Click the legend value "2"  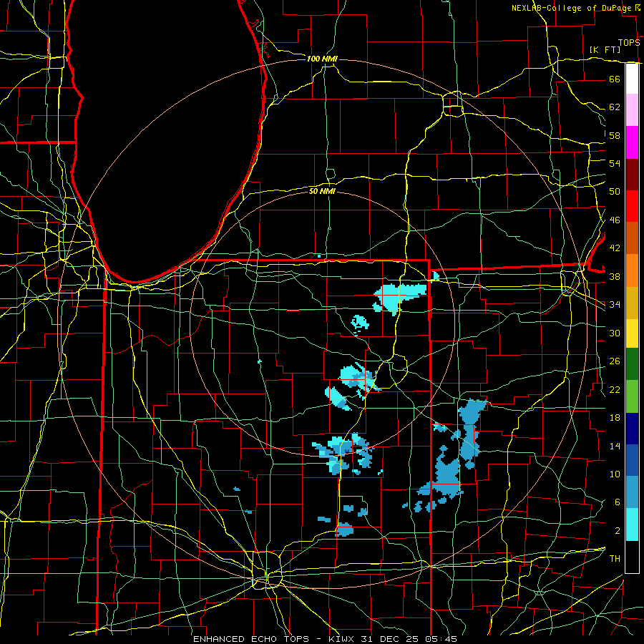(x=617, y=531)
